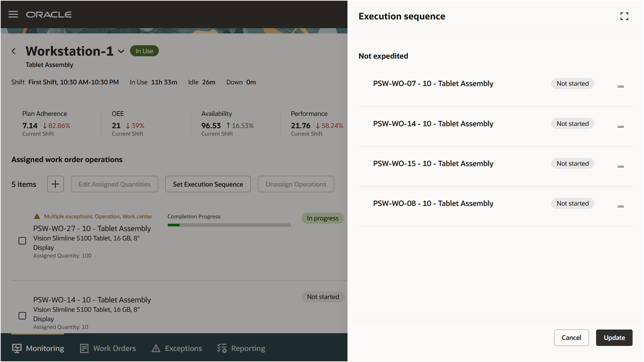The image size is (644, 362).
Task: Click the warning icon for multiple exceptions
Action: (37, 217)
